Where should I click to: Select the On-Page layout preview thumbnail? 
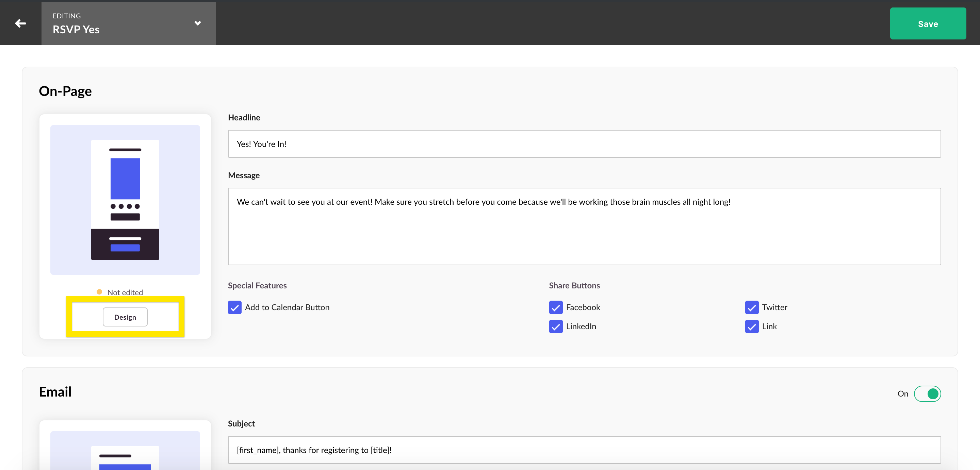click(125, 200)
